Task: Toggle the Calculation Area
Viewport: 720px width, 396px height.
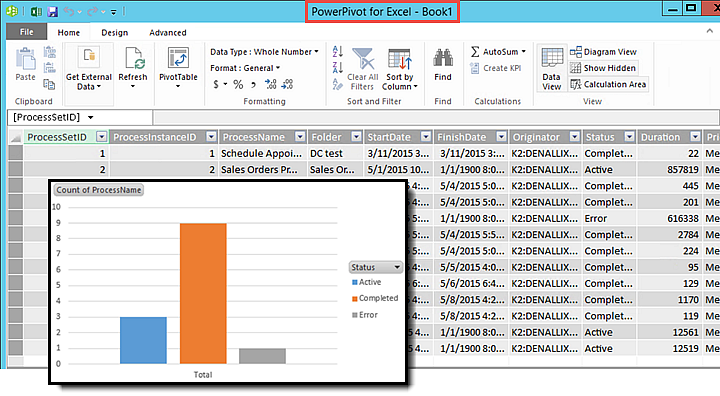Action: [608, 84]
